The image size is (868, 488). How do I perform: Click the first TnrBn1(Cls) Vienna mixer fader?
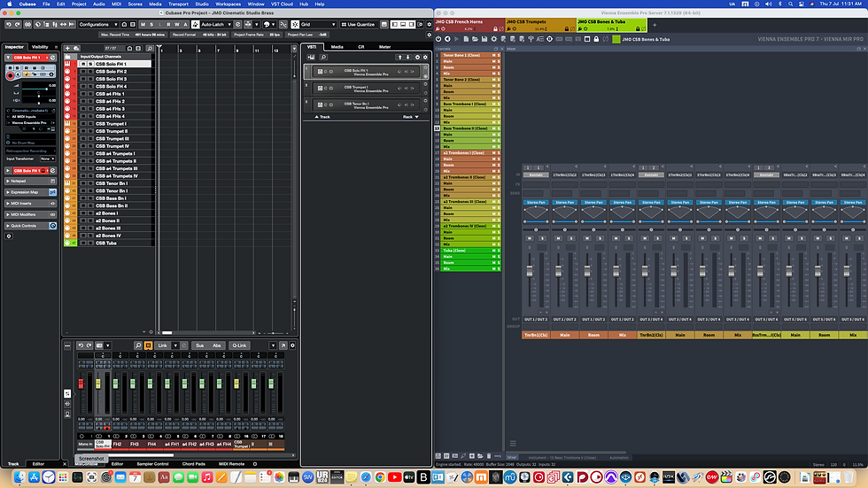click(x=530, y=271)
